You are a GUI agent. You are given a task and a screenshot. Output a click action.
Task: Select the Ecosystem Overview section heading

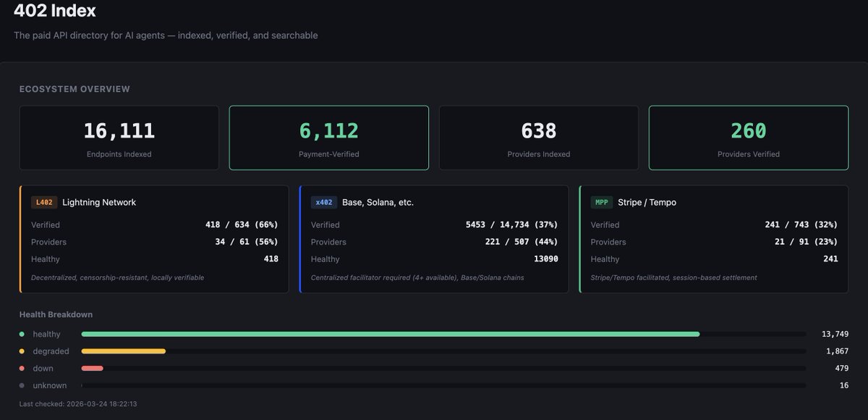coord(75,89)
